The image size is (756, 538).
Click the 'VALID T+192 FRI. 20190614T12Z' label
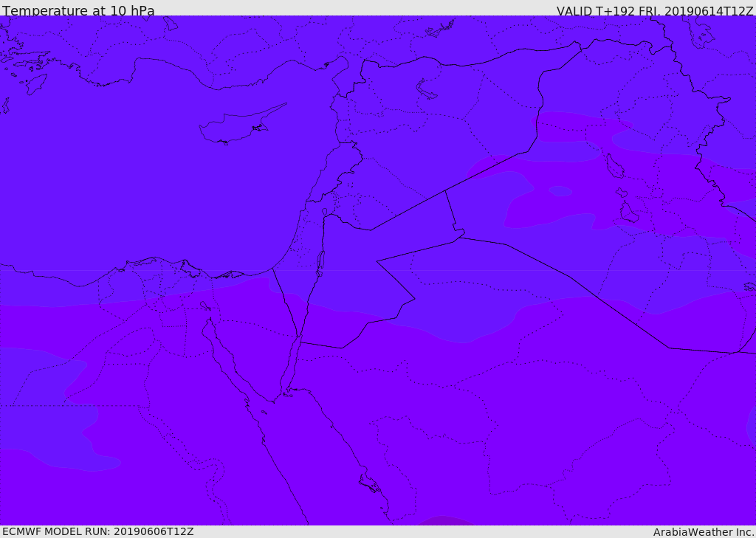pos(655,10)
